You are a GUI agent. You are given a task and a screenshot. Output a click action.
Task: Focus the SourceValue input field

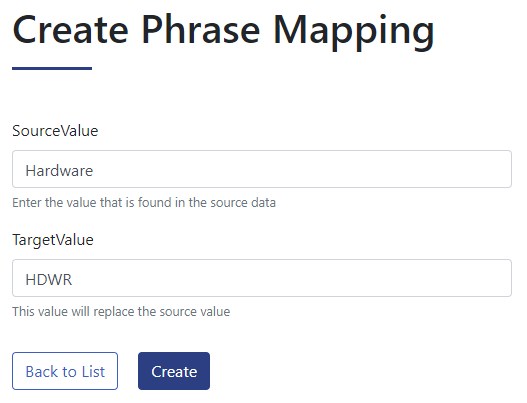(x=262, y=169)
